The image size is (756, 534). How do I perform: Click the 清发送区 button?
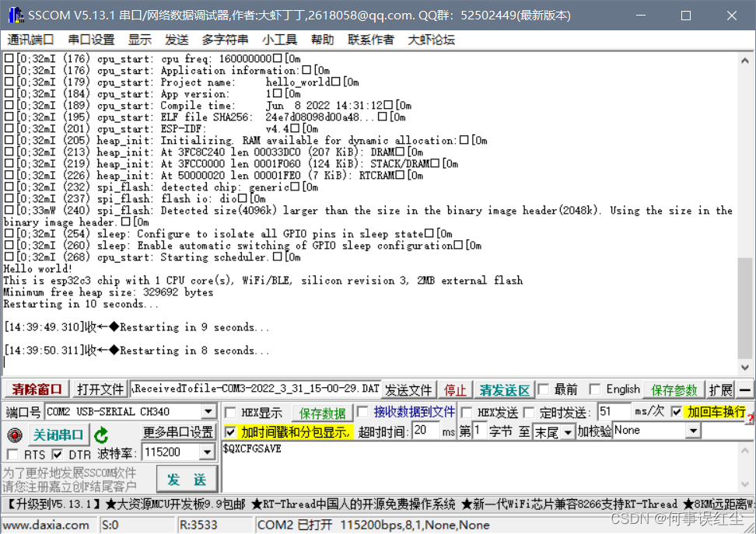tap(504, 390)
